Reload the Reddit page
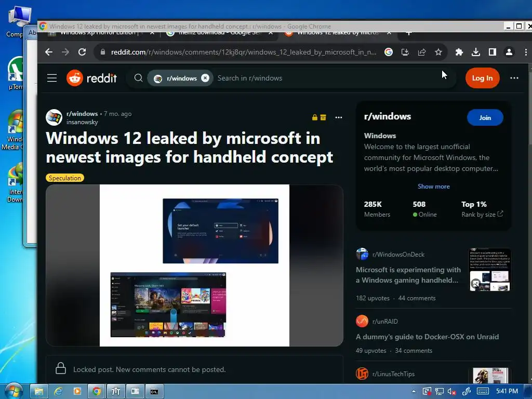This screenshot has width=532, height=399. pos(82,52)
